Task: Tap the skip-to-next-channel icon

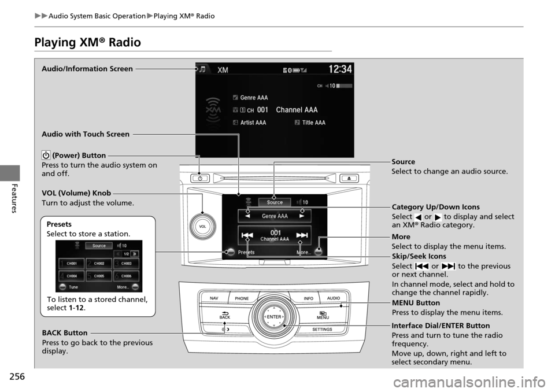Action: [302, 235]
